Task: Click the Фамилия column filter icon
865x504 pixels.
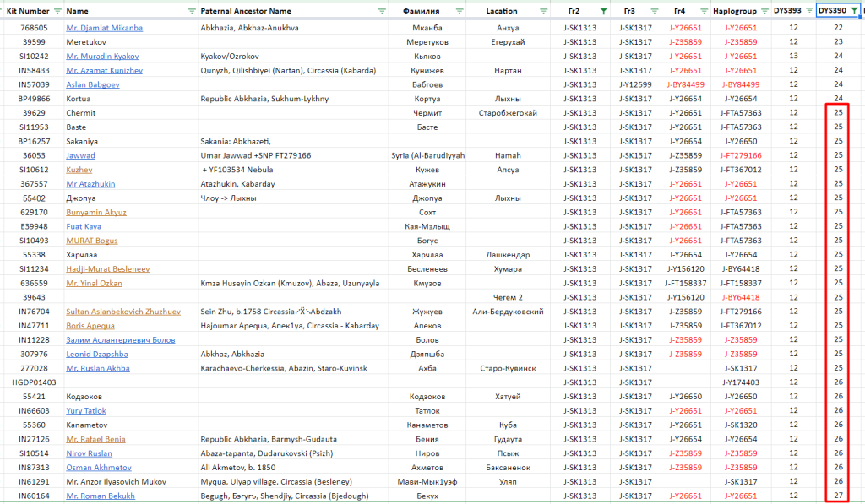Action: pos(459,11)
